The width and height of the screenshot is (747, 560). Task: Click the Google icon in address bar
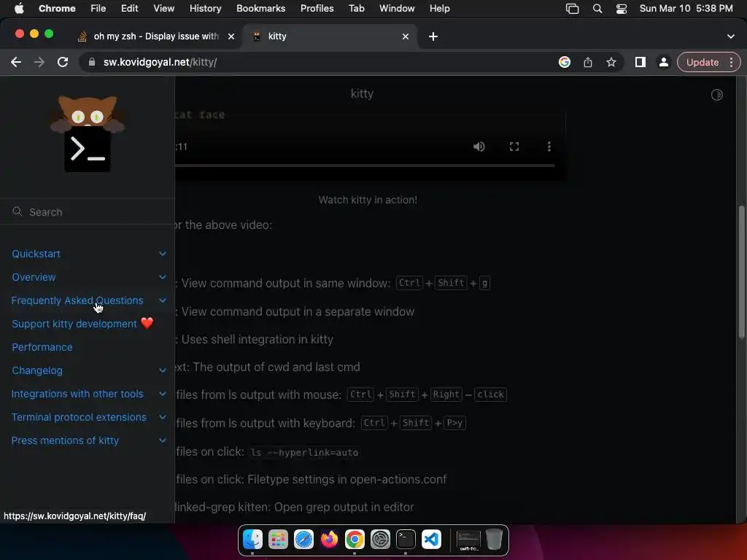pos(565,62)
